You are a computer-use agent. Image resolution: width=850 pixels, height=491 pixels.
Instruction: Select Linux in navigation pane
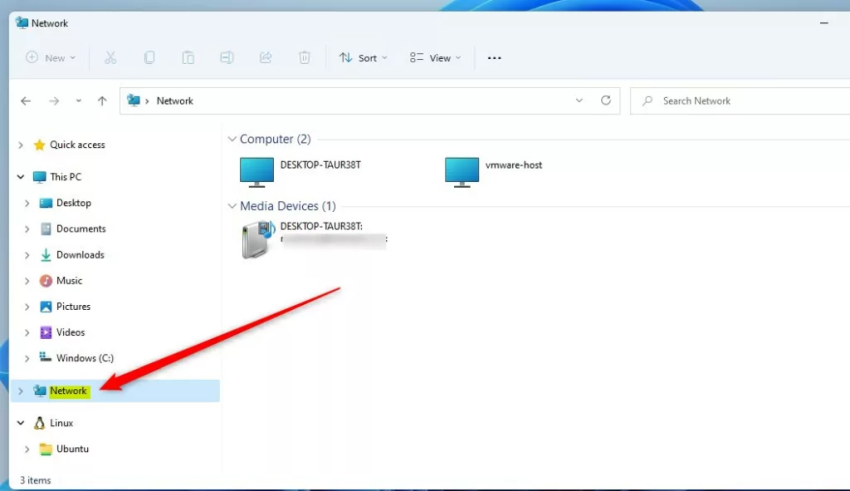point(61,423)
